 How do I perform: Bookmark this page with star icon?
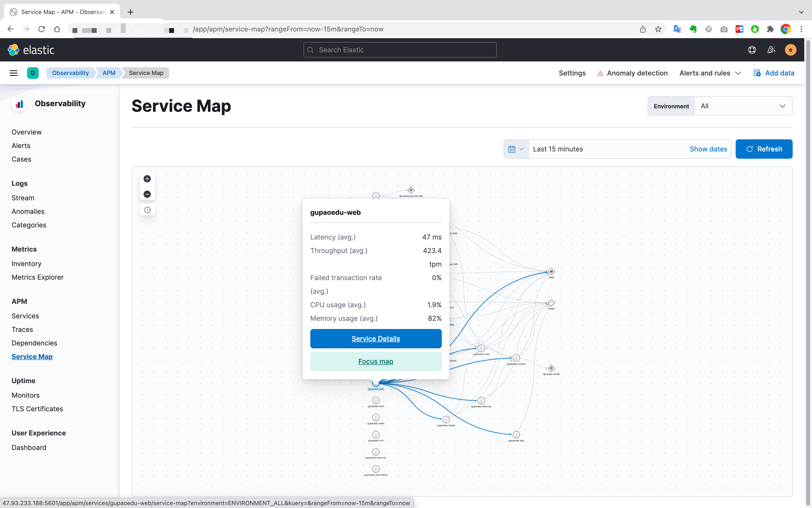[658, 29]
